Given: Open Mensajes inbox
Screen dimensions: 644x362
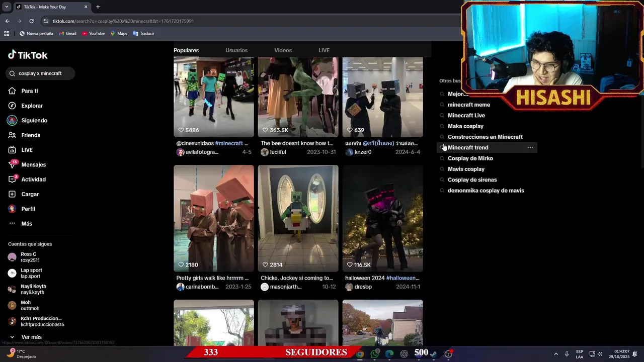Looking at the screenshot, I should [27, 164].
